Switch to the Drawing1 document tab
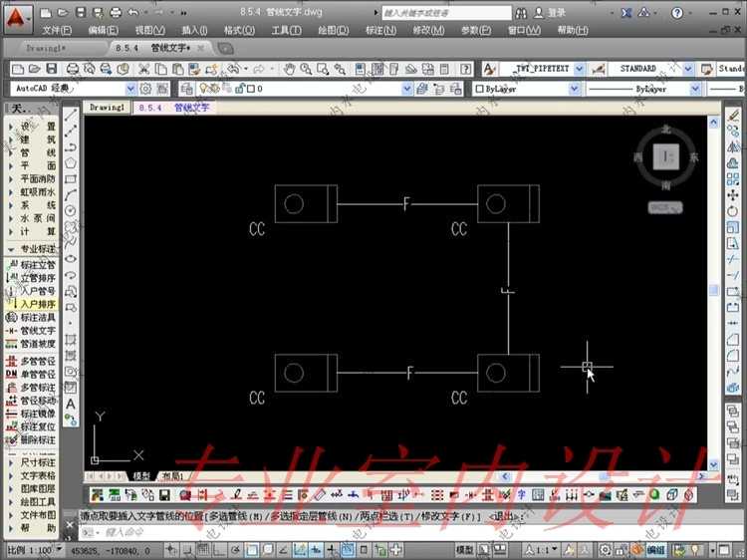Viewport: 747px width, 560px height. pos(107,108)
